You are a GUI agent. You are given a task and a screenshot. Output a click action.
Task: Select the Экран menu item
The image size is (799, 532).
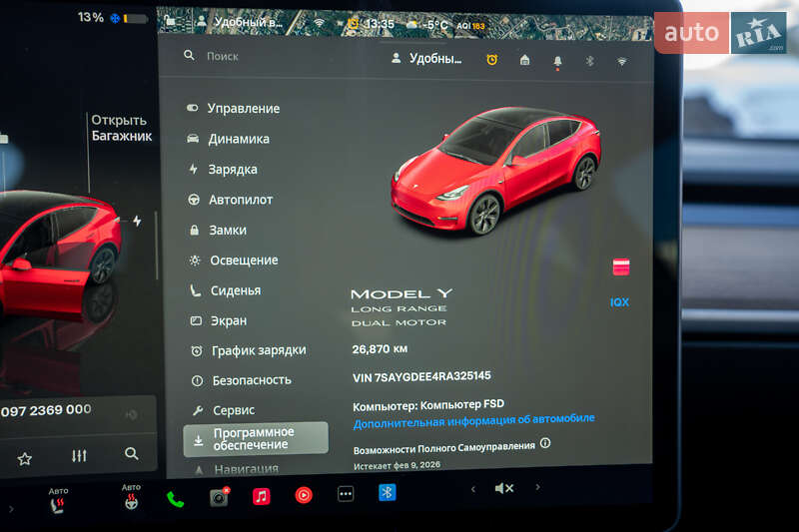tap(219, 320)
